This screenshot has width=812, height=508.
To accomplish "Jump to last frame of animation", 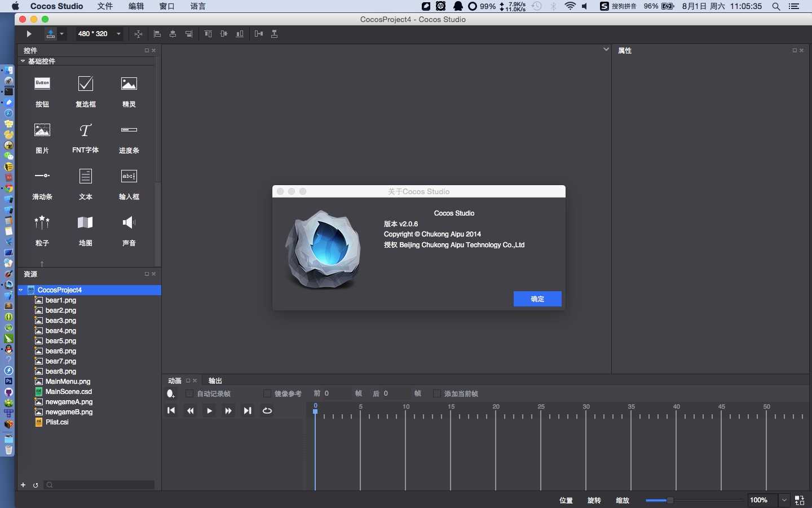I will tap(248, 411).
